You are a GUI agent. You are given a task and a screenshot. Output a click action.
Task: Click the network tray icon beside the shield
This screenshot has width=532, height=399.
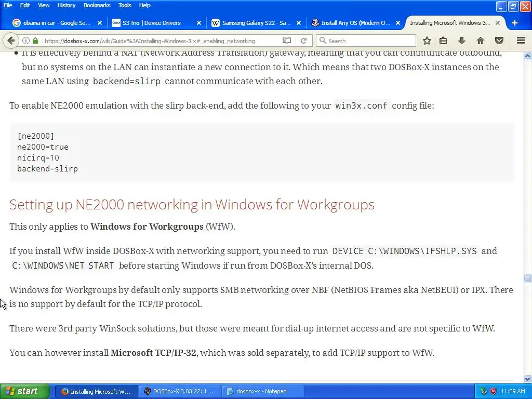point(484,391)
